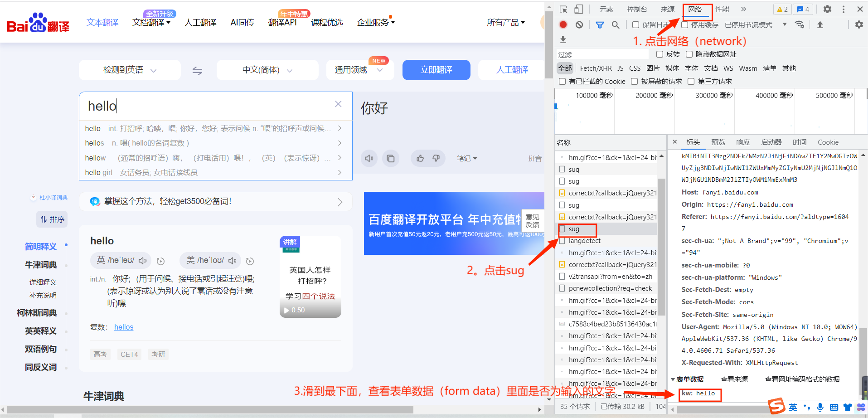Image resolution: width=868 pixels, height=418 pixels.
Task: Switch to the 响应 Response tab
Action: click(x=743, y=142)
